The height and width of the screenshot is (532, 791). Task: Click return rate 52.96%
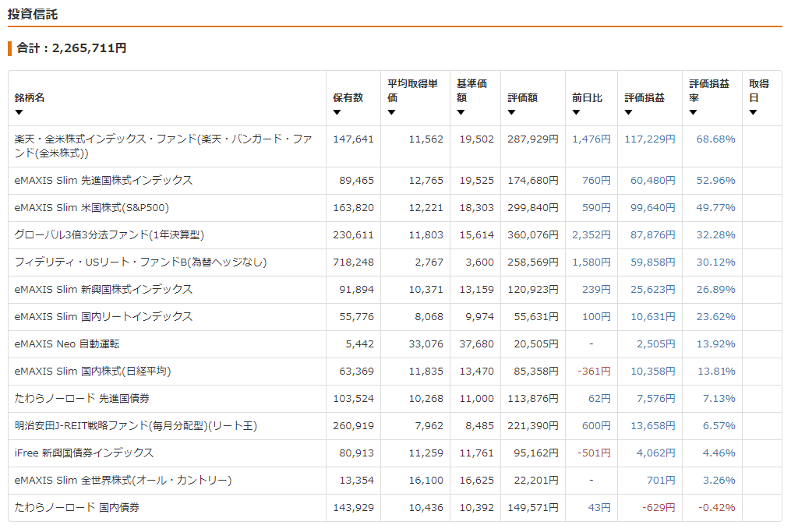716,181
